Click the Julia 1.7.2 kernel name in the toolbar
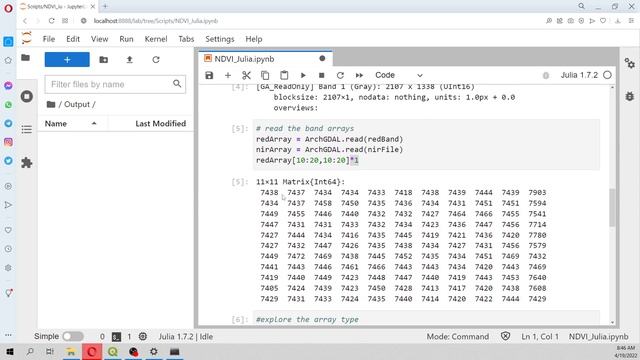The height and width of the screenshot is (360, 640). click(579, 75)
